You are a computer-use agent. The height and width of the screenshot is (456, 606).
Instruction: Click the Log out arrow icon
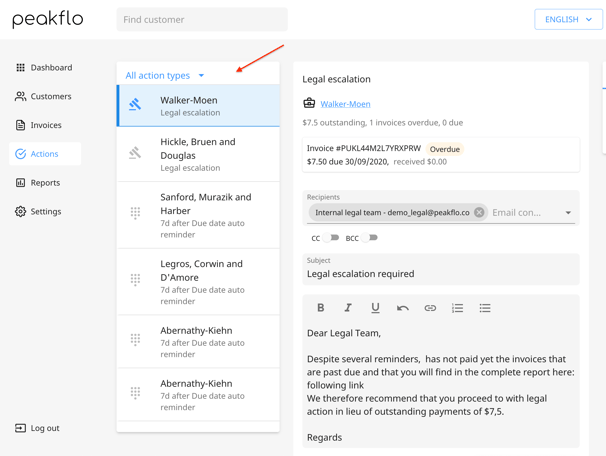(20, 428)
